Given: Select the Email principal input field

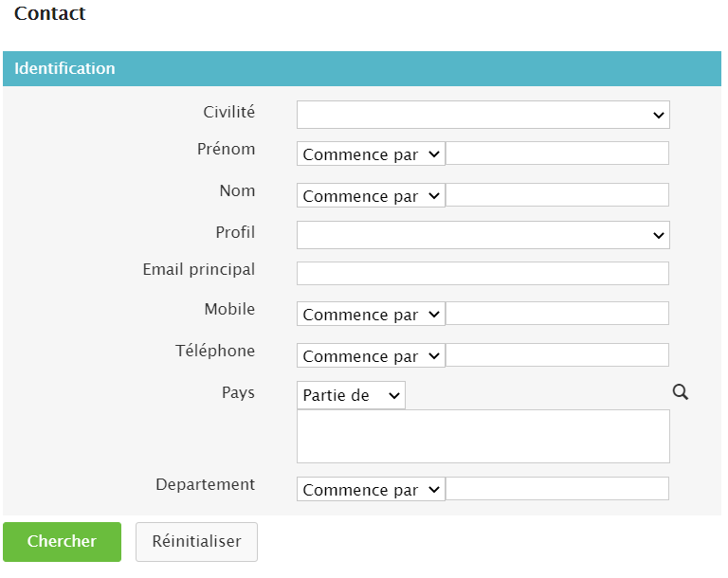Looking at the screenshot, I should pos(482,274).
